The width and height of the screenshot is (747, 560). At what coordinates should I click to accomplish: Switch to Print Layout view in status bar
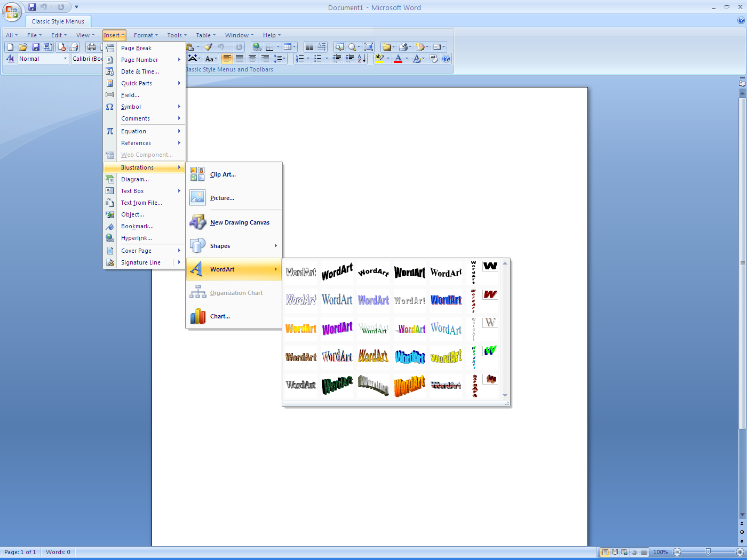[605, 552]
